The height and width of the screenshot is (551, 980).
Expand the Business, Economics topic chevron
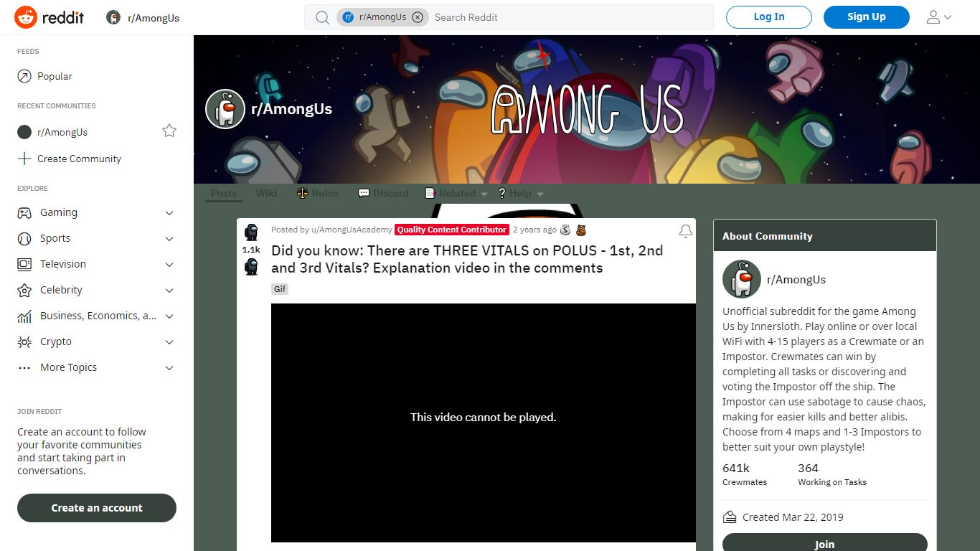[x=169, y=316]
